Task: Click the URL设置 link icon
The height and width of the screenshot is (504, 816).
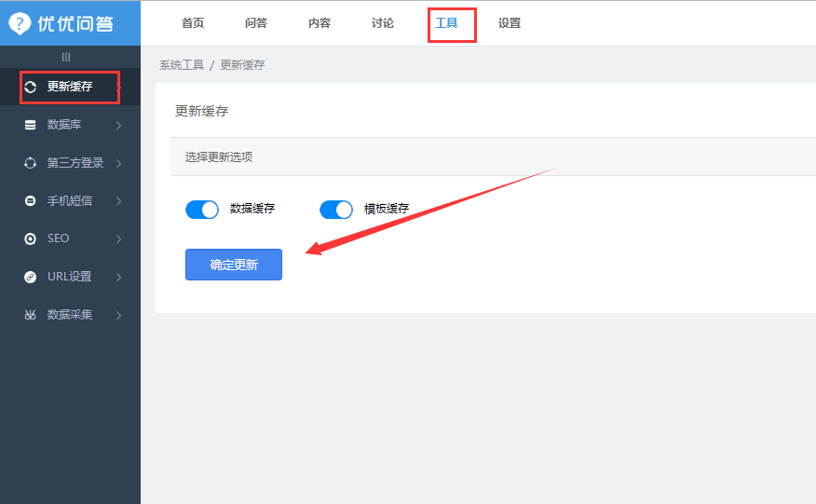Action: pos(30,277)
